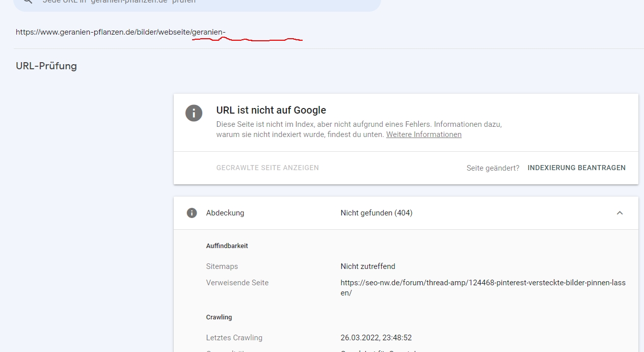This screenshot has width=644, height=352.
Task: Click the info icon beside 'URL ist nicht auf Google'
Action: pos(194,113)
